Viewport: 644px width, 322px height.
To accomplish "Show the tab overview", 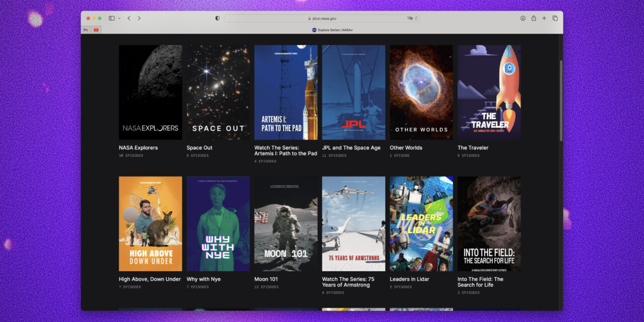I will pyautogui.click(x=555, y=18).
